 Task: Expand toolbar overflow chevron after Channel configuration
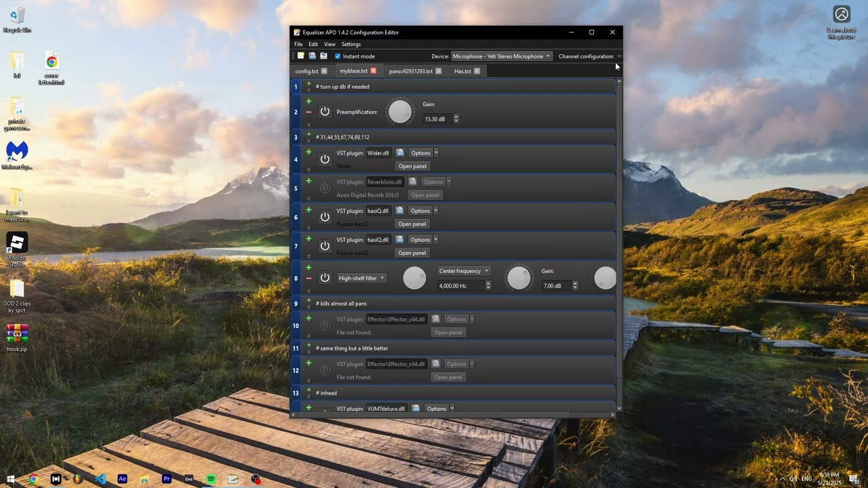[x=619, y=56]
